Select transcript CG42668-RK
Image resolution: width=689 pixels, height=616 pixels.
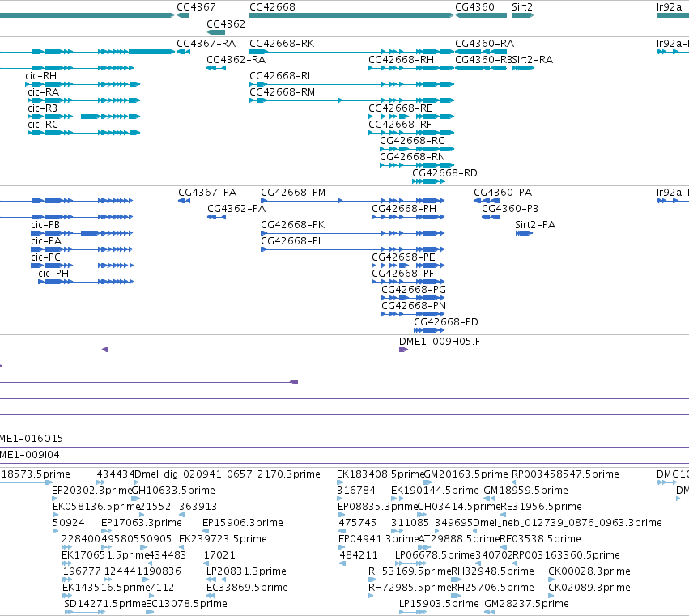tap(282, 44)
